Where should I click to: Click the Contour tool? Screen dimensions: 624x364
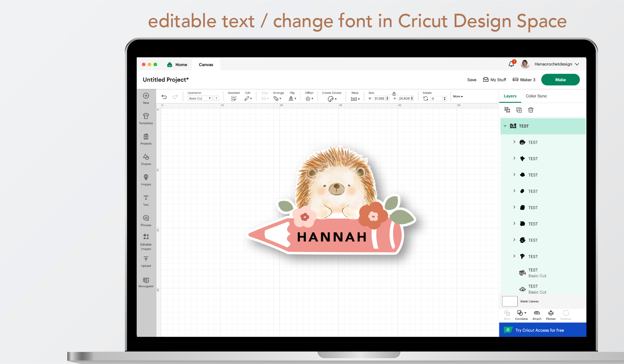[x=566, y=315]
